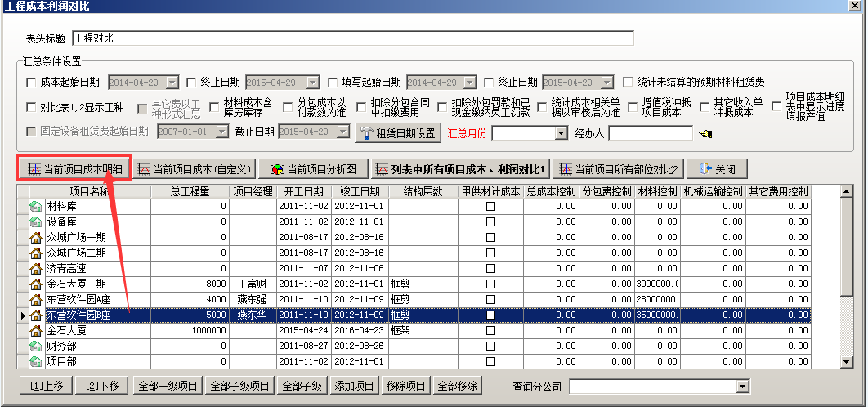Check 甲供材计成本 box for 东营软件园A座

click(490, 300)
